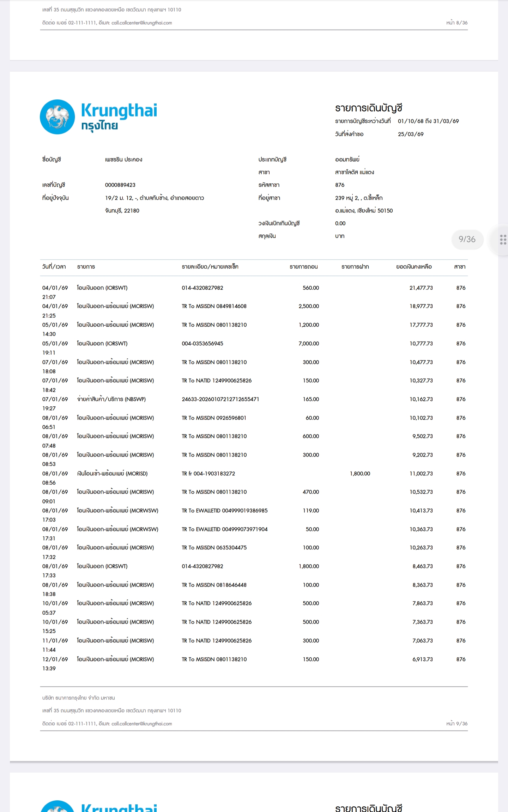Screen dimensions: 508x812
Task: Click the ยอดเงินคงเหลือ column header
Action: point(414,267)
